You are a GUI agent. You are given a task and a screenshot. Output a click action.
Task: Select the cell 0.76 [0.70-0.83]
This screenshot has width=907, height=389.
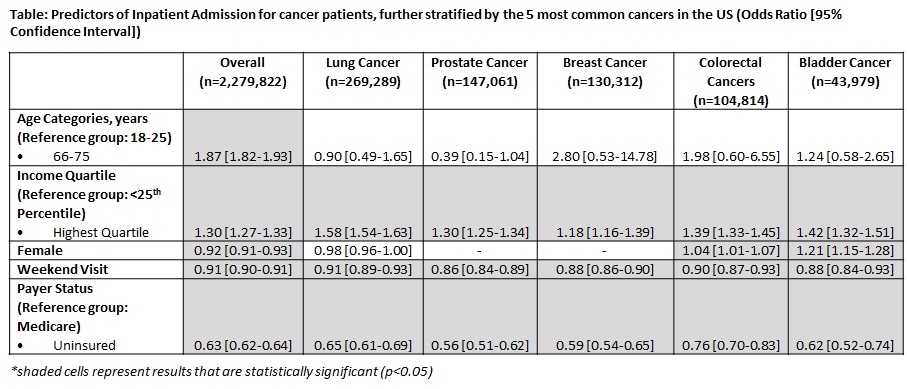tap(731, 346)
